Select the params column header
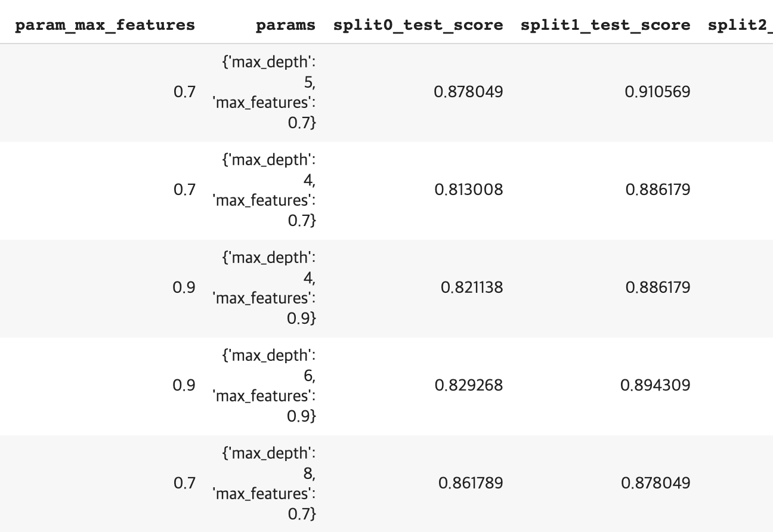Screen dimensions: 773x532 coord(286,25)
